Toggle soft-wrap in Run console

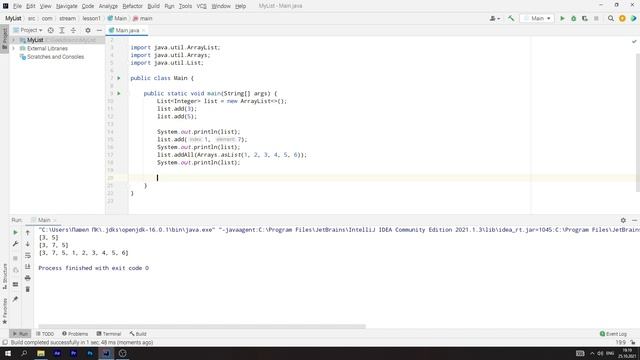tap(28, 255)
